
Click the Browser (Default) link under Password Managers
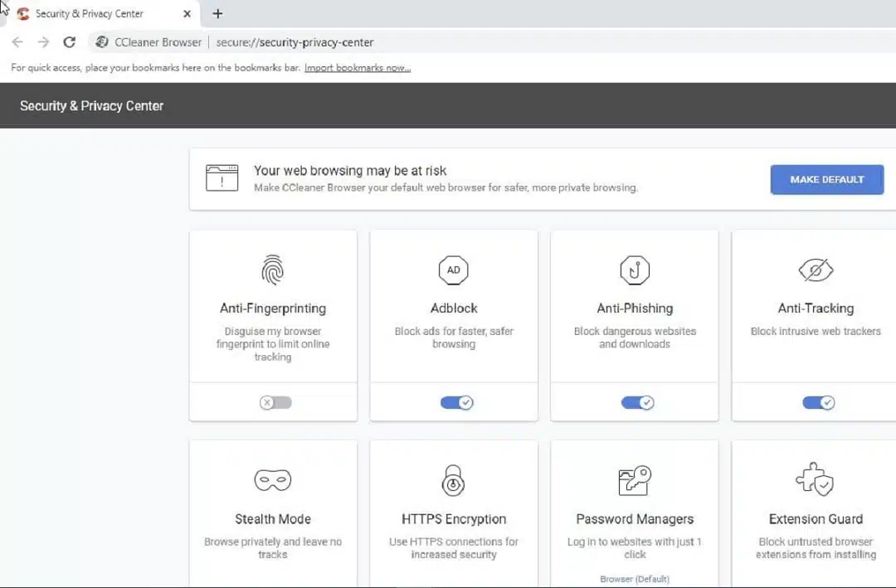pos(635,579)
